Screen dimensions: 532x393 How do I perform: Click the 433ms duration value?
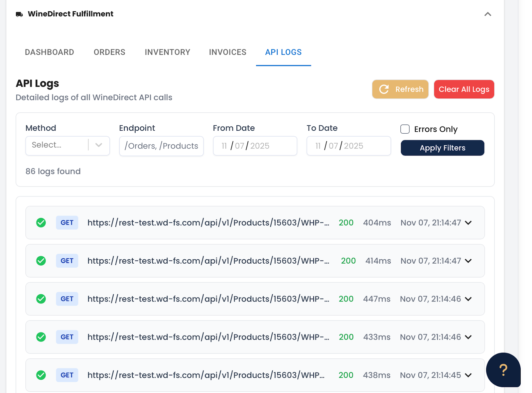[x=377, y=337]
